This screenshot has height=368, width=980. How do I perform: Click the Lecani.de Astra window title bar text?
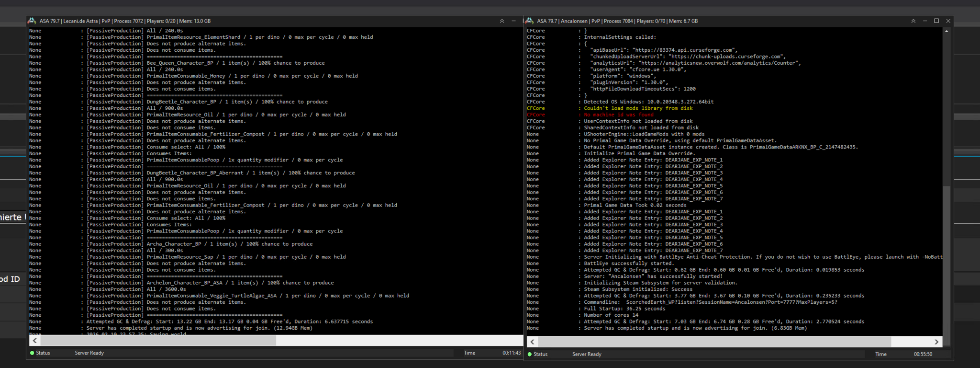point(125,21)
